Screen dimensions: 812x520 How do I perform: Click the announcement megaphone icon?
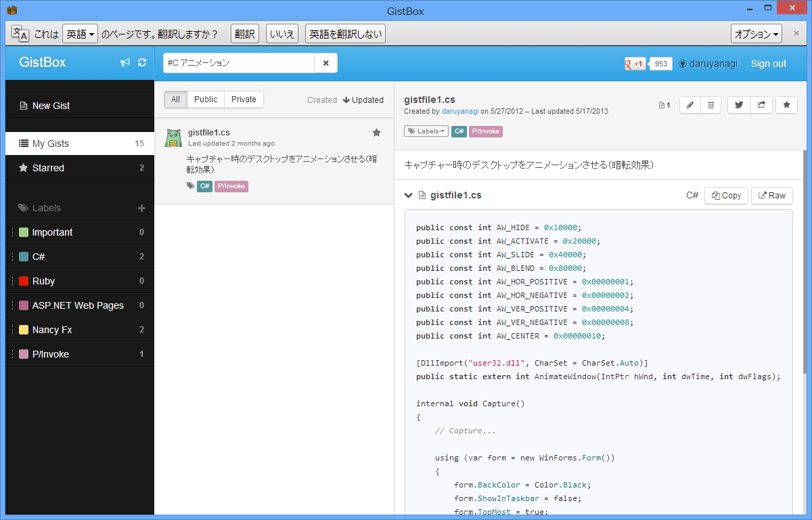click(x=125, y=62)
